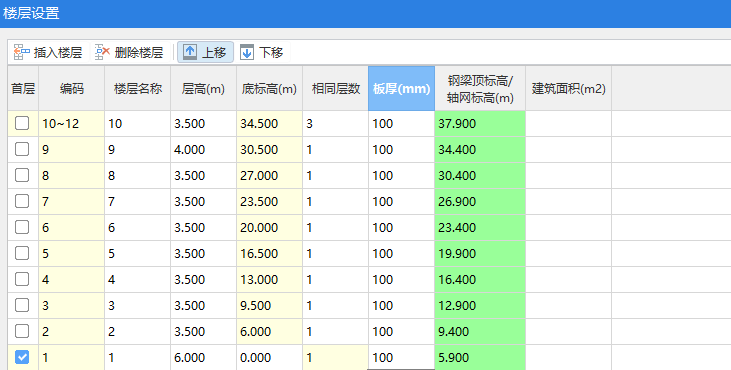Click the 插入楼层 (insert floor) icon

[21, 52]
